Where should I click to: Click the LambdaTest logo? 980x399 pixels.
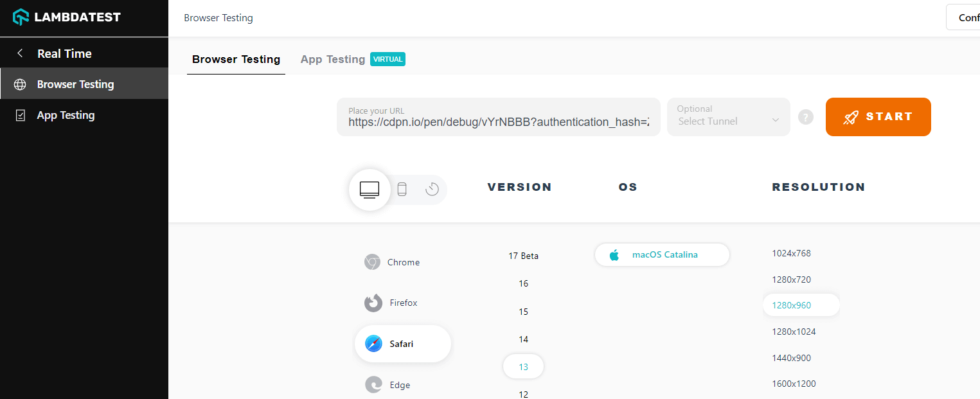point(67,17)
